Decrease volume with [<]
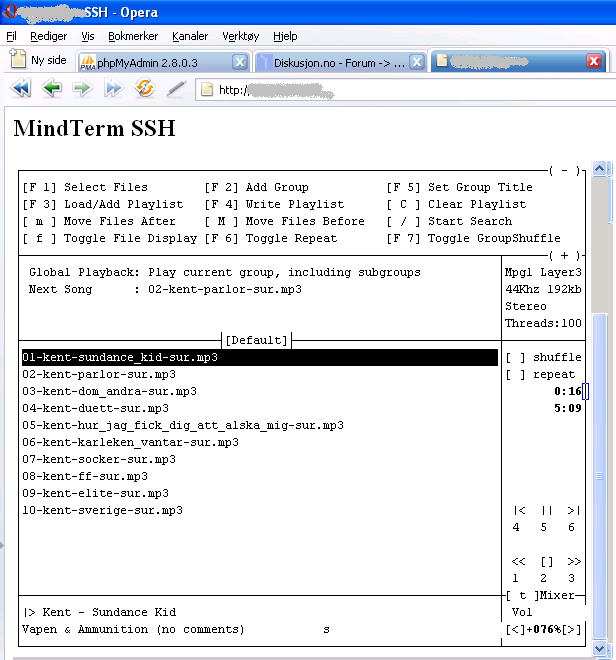 pos(515,629)
